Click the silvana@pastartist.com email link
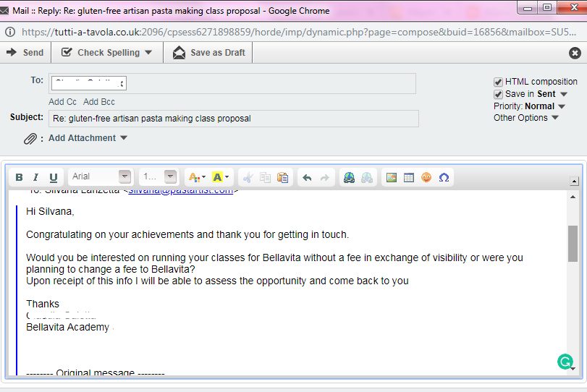Image resolution: width=587 pixels, height=392 pixels. (181, 192)
